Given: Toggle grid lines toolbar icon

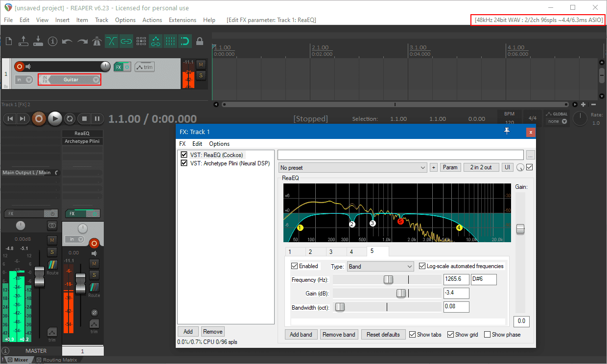Looking at the screenshot, I should point(170,41).
